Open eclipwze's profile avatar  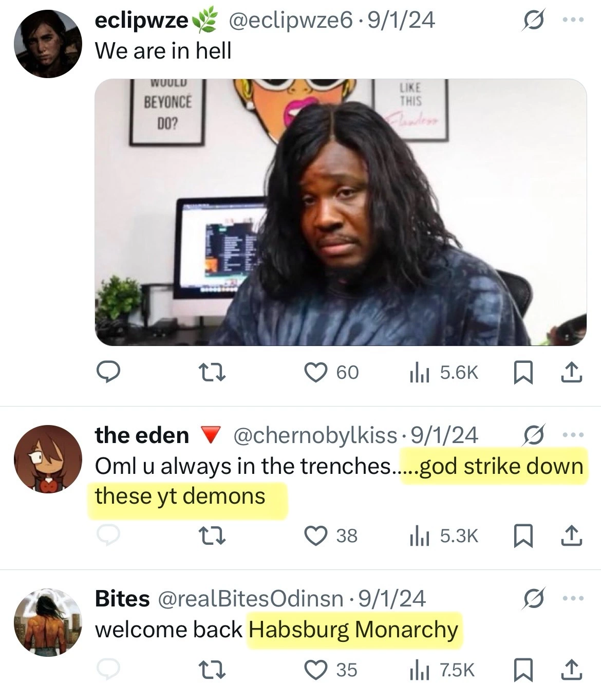(x=48, y=44)
